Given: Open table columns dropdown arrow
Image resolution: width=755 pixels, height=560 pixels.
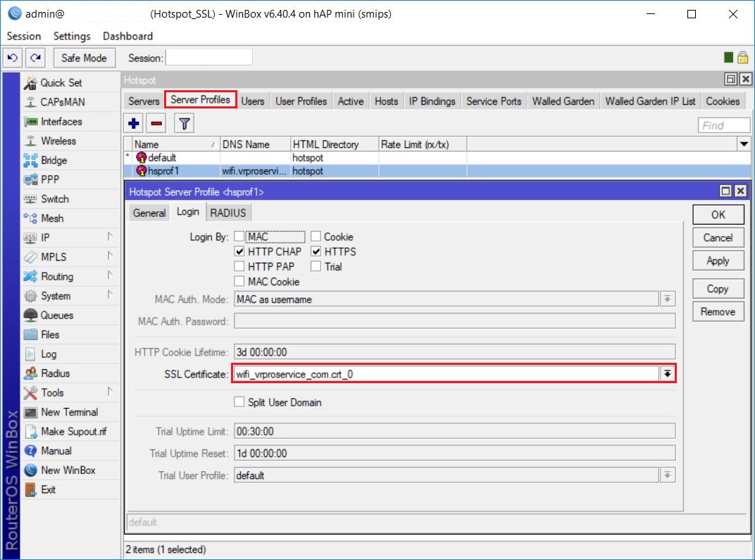Looking at the screenshot, I should coord(744,144).
